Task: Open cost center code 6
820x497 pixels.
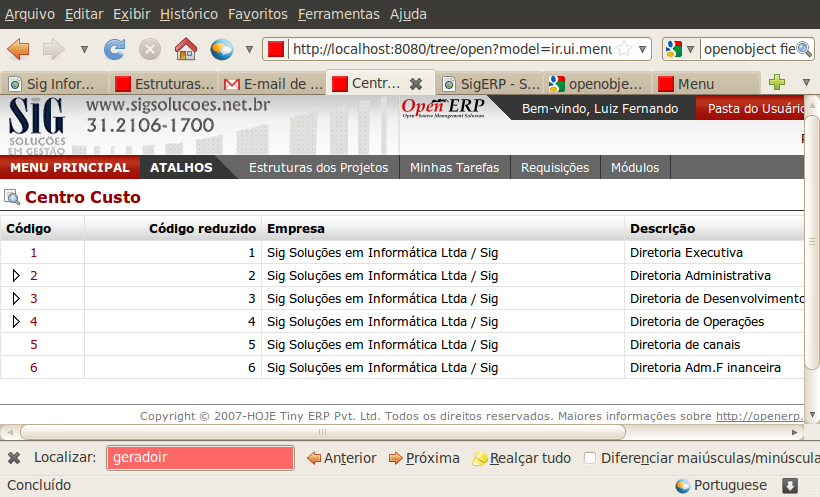Action: (33, 368)
